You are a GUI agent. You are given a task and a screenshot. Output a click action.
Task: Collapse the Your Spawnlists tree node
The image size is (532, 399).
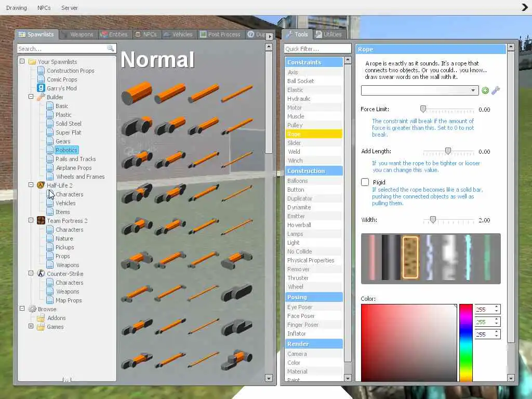point(22,61)
